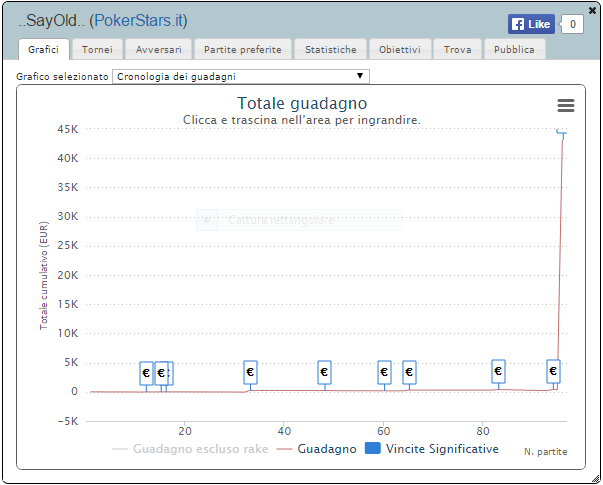Switch to the Grafici tab
The height and width of the screenshot is (485, 603).
(43, 49)
